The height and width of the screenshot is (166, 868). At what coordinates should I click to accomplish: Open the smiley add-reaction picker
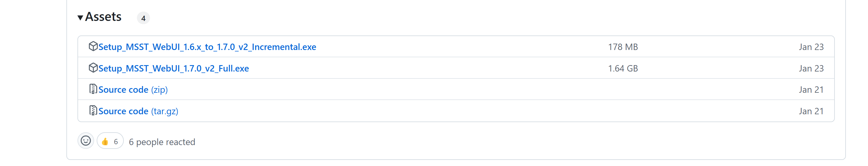click(86, 141)
